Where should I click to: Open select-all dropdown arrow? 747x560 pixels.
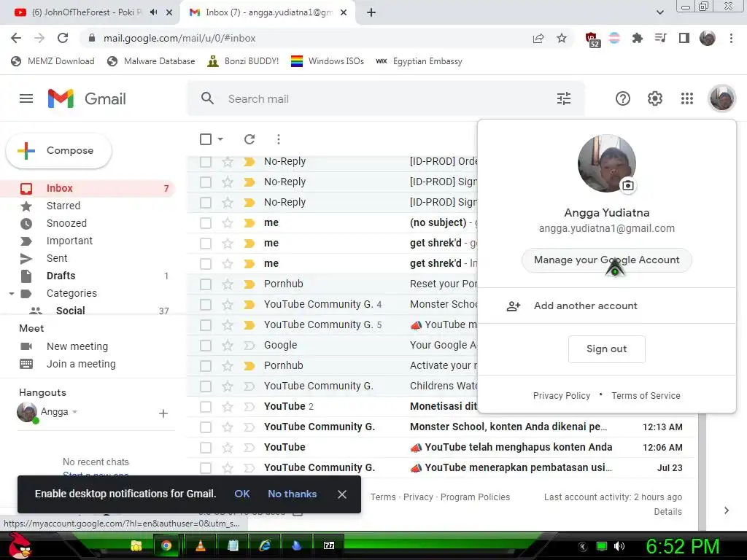[220, 139]
